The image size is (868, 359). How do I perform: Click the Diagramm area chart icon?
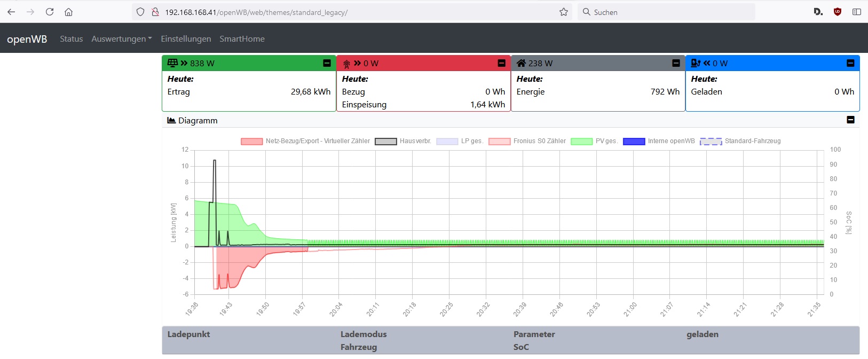[x=171, y=120]
